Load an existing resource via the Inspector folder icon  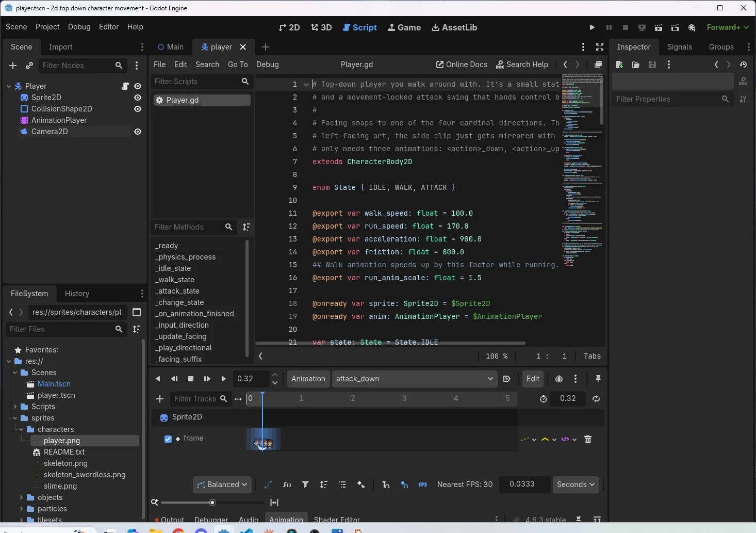click(x=636, y=64)
